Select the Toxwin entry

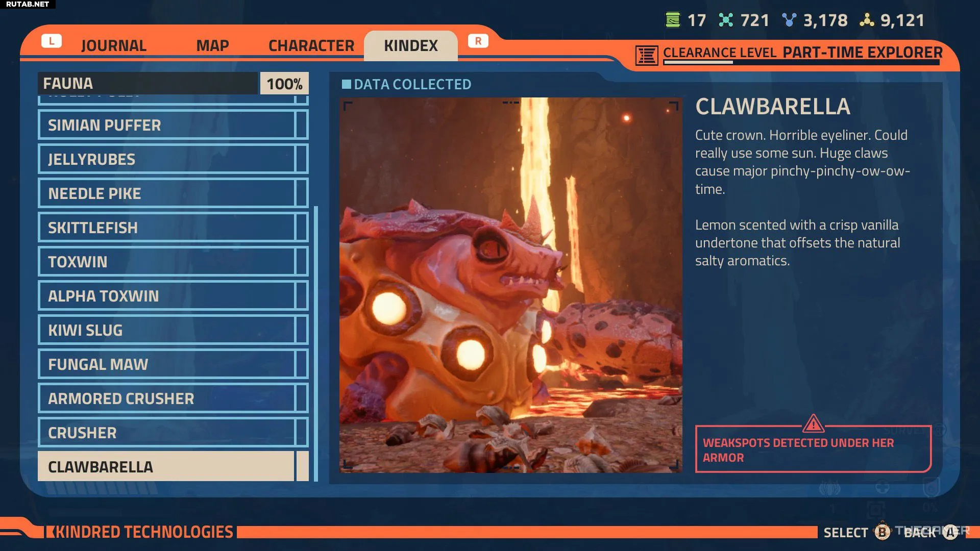tap(173, 262)
